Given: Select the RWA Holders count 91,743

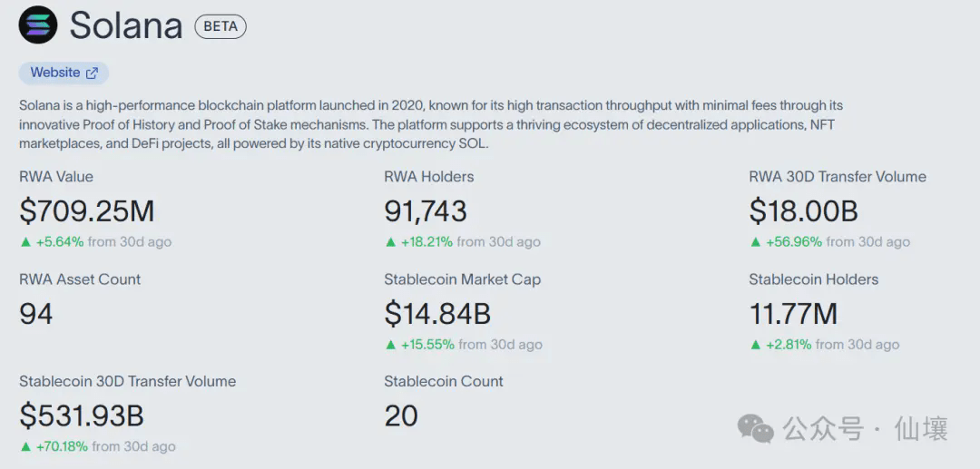Looking at the screenshot, I should pyautogui.click(x=426, y=211).
